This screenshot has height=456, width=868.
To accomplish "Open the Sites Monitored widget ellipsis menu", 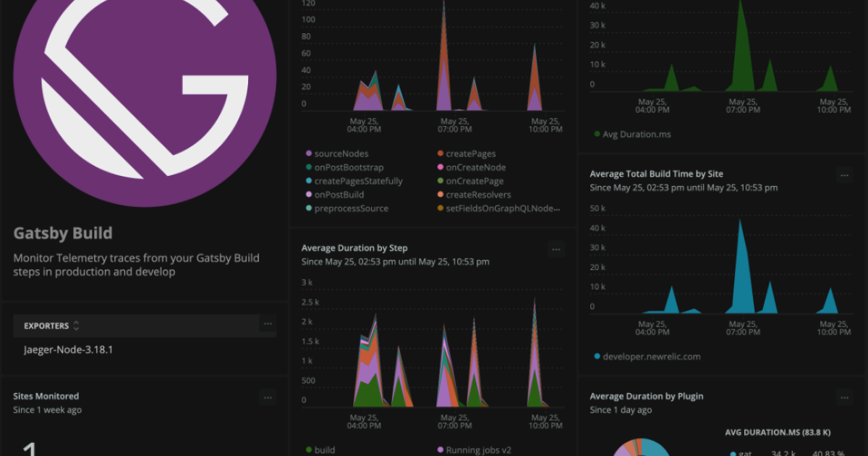I will pos(268,397).
